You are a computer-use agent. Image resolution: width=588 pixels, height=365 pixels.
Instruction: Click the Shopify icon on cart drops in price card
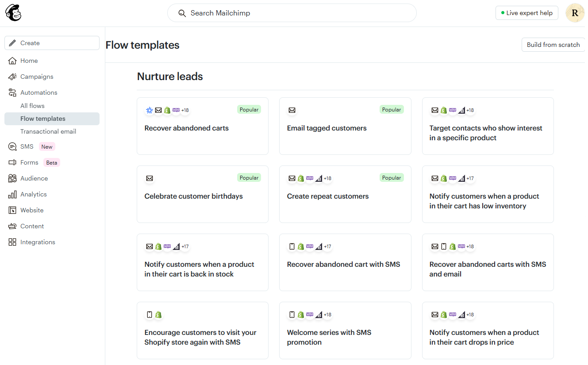(x=444, y=315)
